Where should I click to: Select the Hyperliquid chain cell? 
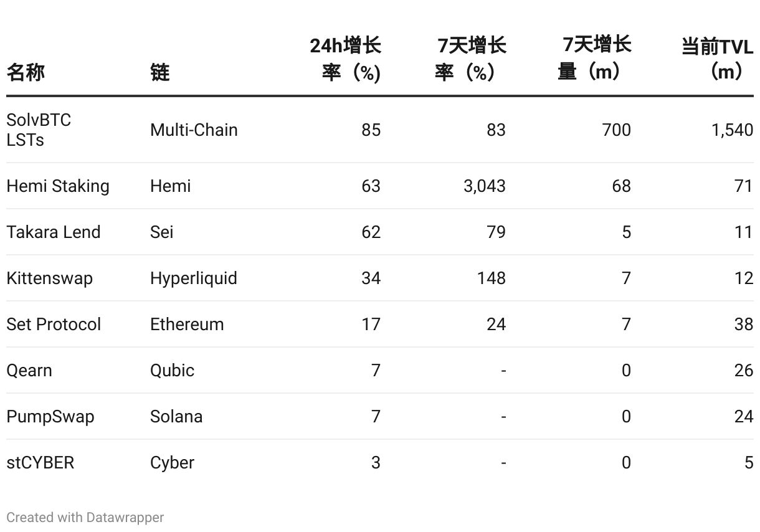click(194, 278)
